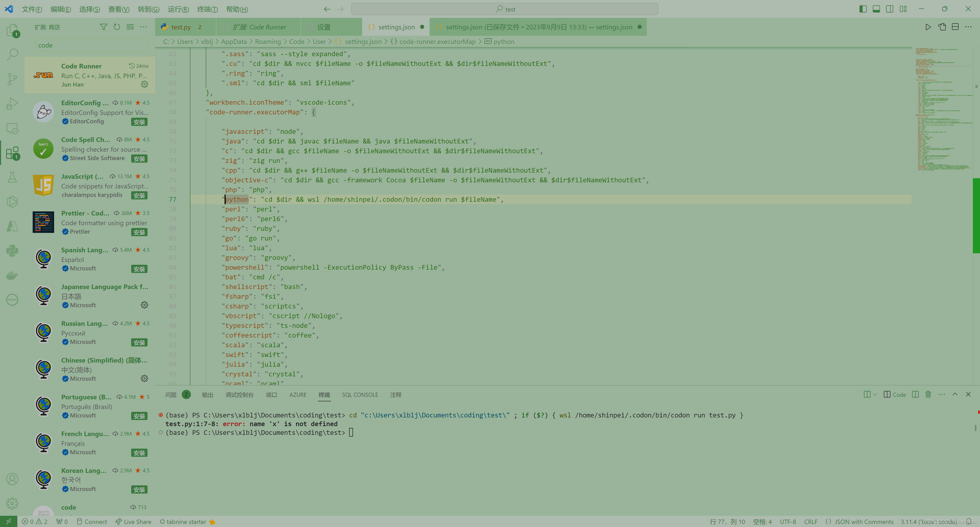Open the Source Control view
This screenshot has height=527, width=980.
pyautogui.click(x=12, y=79)
